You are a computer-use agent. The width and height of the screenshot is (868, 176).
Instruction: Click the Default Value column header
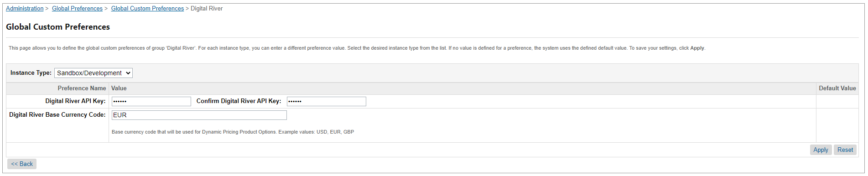[x=837, y=88]
